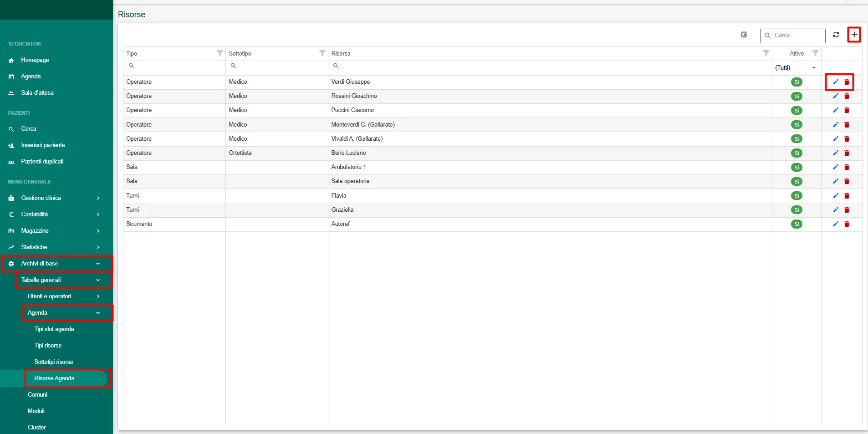Click trash icon for Sala operatoria

(847, 181)
